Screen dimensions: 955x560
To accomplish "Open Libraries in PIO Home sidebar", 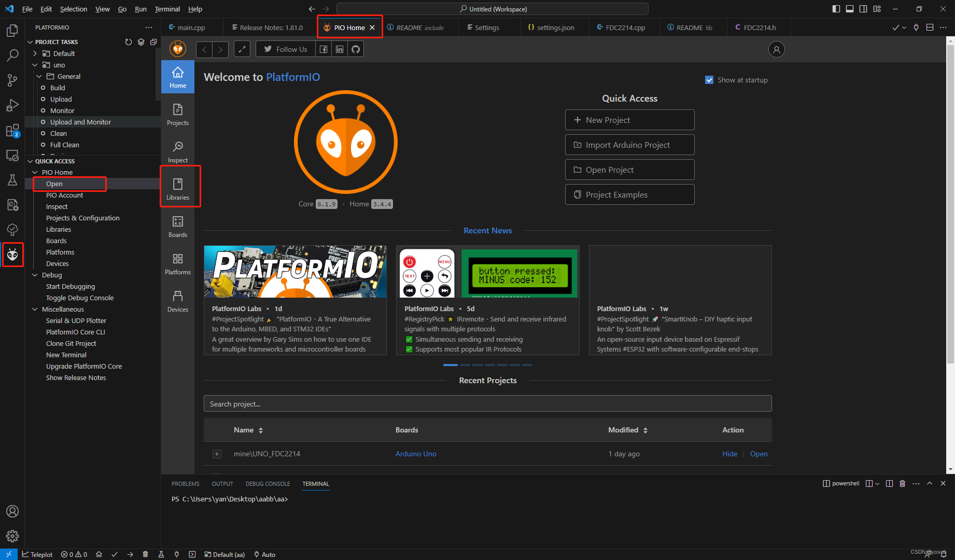I will click(x=178, y=189).
